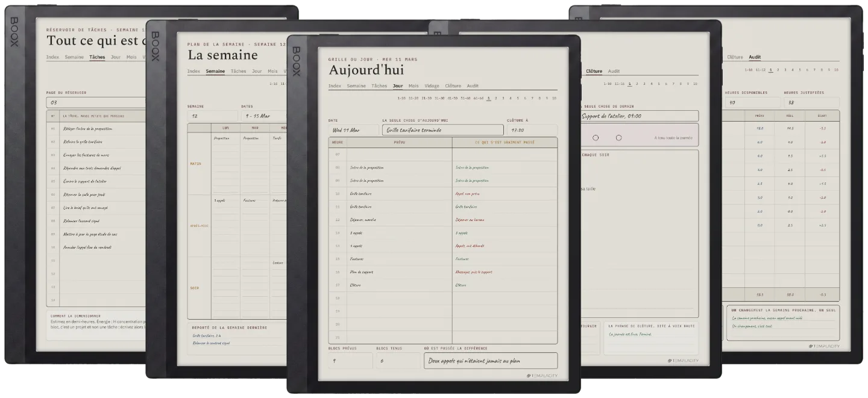Image resolution: width=868 pixels, height=398 pixels.
Task: Tap the Dates field showing 9 - 15 Mar
Action: click(264, 116)
